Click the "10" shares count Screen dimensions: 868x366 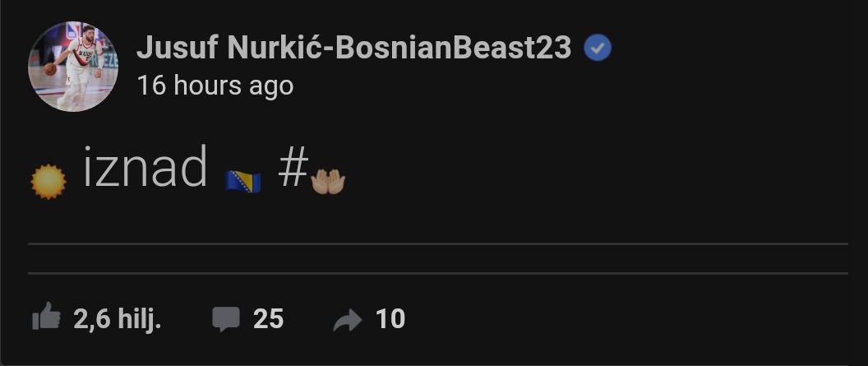pyautogui.click(x=390, y=318)
